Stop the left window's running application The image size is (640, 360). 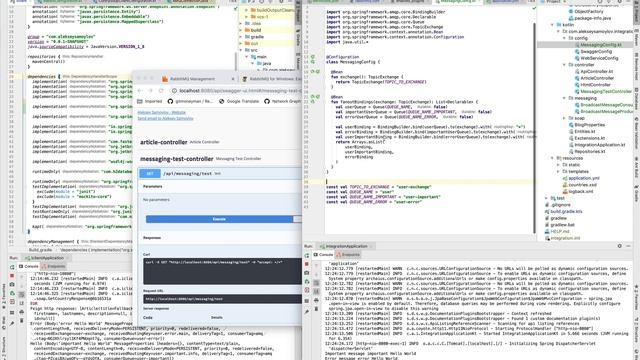coord(12,276)
